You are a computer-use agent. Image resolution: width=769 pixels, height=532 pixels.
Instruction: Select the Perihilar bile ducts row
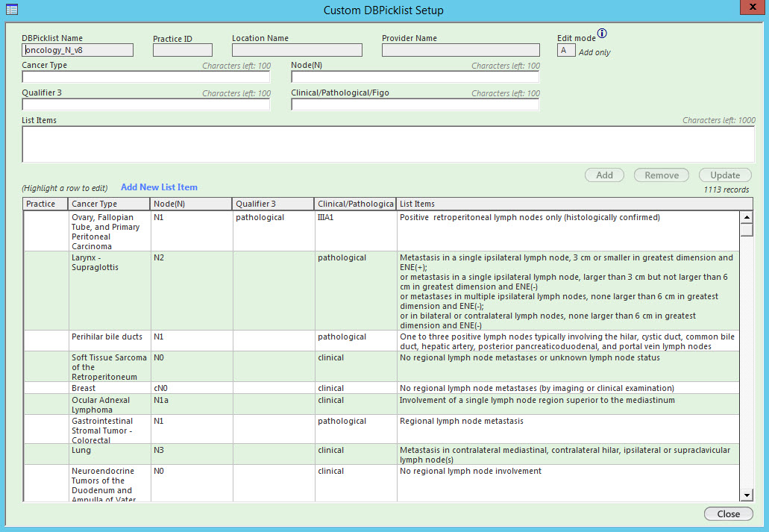click(x=381, y=341)
